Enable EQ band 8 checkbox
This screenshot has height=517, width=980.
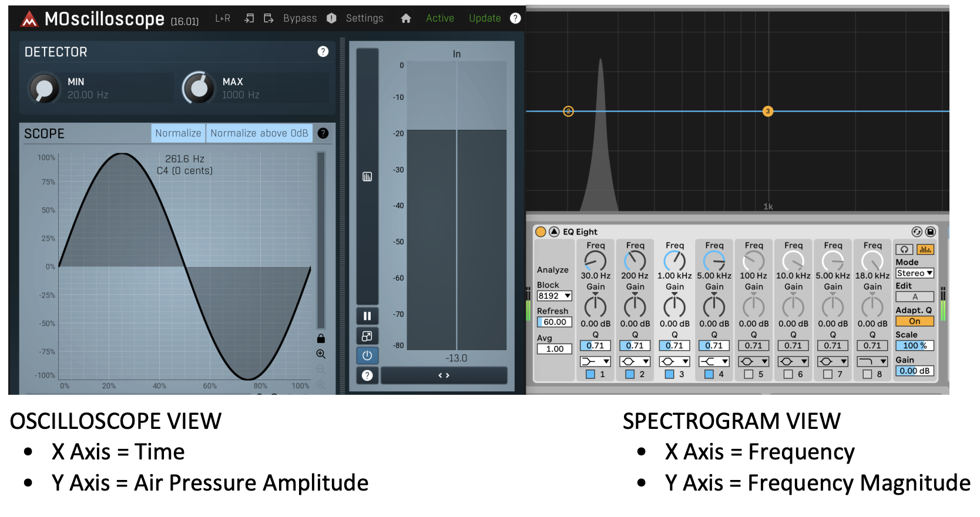867,374
